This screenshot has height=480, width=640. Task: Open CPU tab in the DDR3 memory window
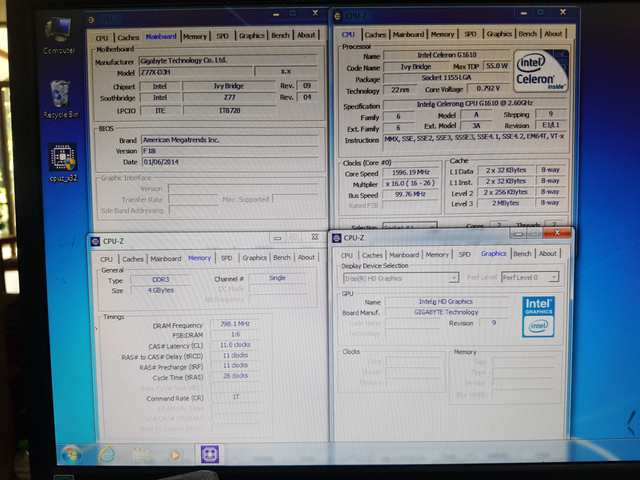106,259
